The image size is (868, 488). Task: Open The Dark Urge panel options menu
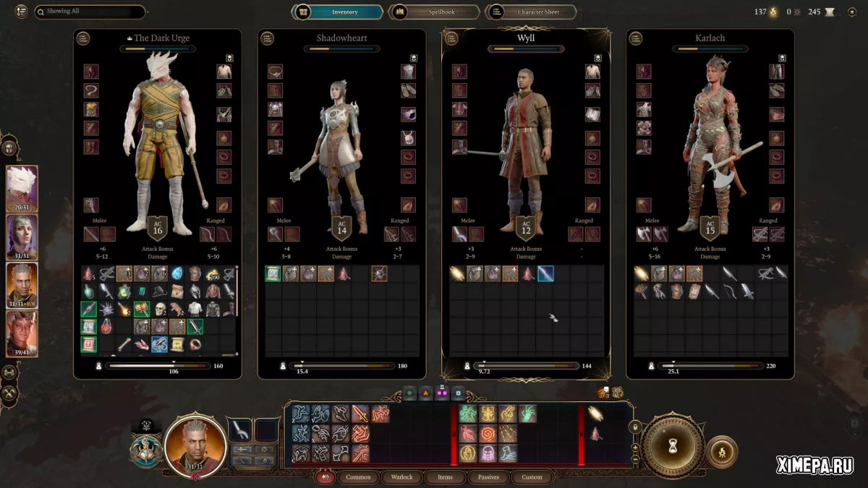83,38
